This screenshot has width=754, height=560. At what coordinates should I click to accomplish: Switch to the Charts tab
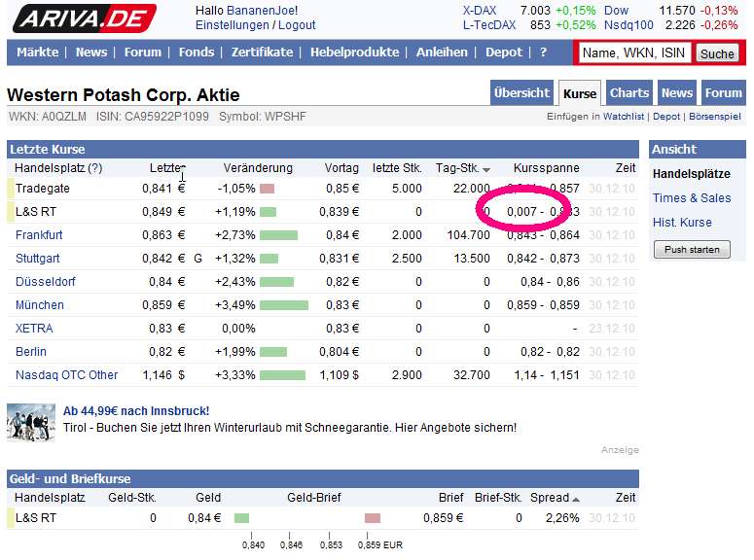pos(628,93)
